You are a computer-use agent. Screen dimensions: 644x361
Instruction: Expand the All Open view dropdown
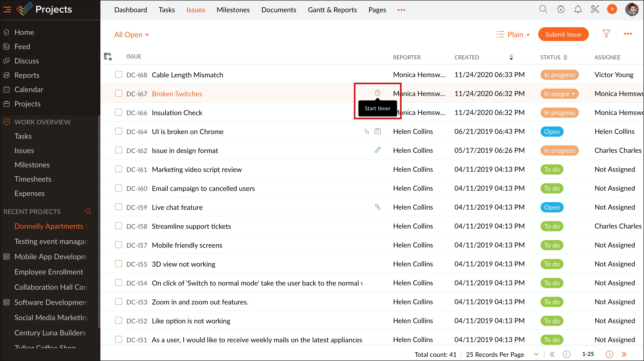[131, 34]
